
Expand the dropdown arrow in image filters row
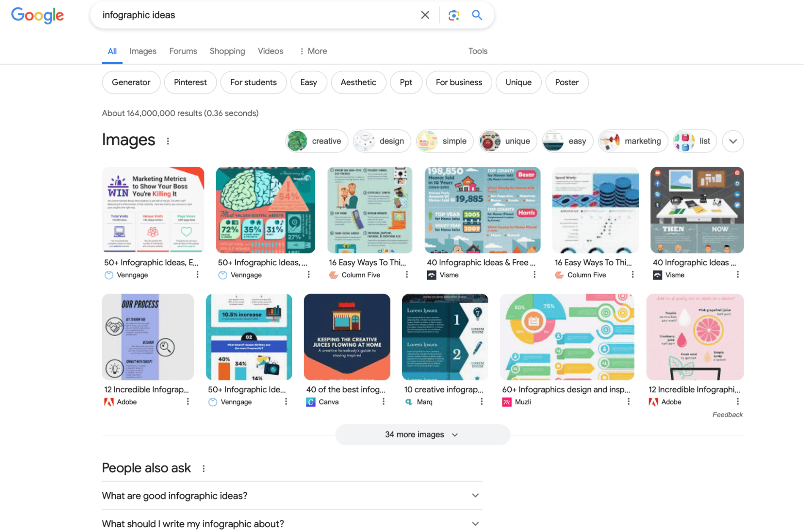[x=732, y=141]
